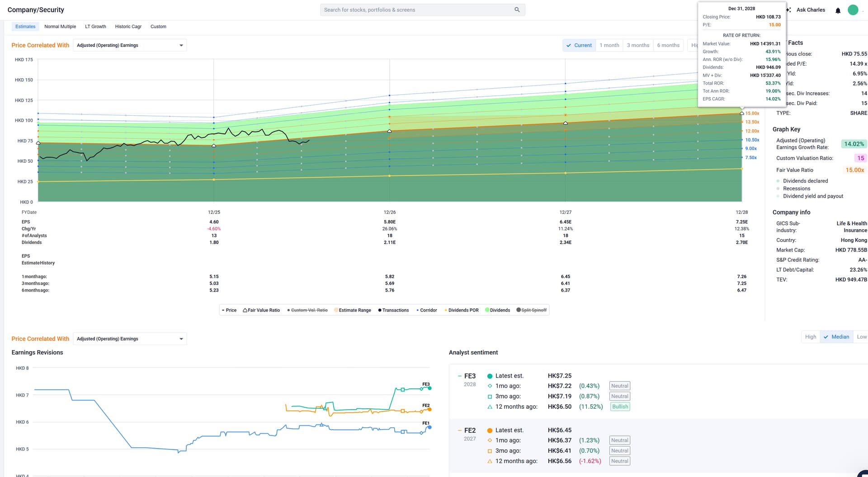Toggle Transactions legend item
Screen dimensions: 868x477
coord(393,310)
